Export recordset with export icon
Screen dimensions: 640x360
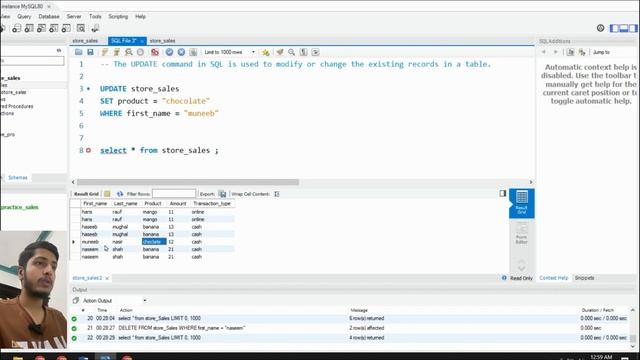(222, 194)
